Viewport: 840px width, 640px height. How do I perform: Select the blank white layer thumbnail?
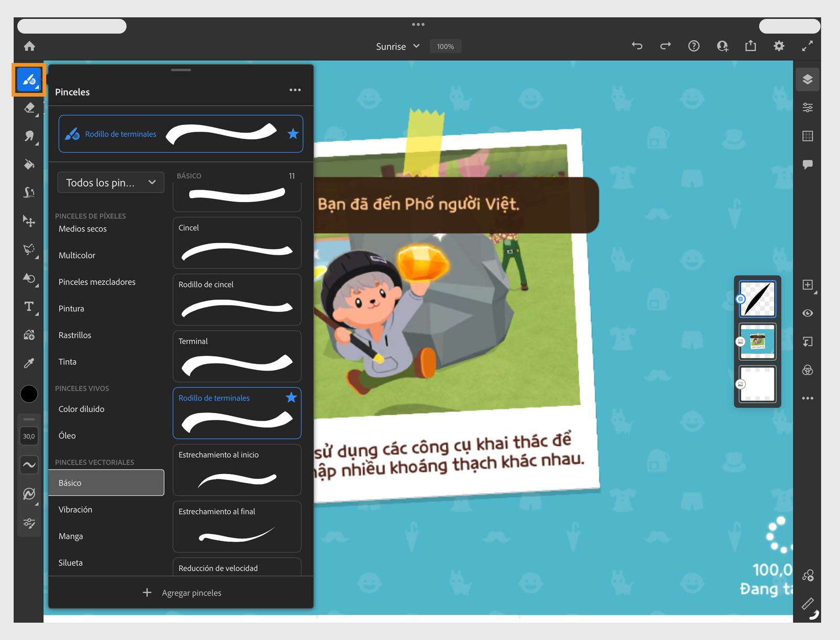pos(757,384)
